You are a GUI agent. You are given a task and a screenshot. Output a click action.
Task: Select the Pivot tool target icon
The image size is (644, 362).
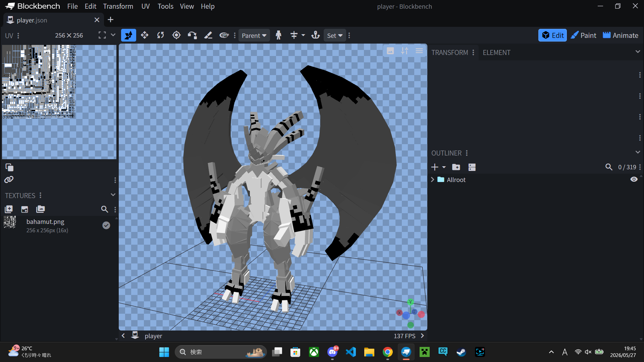point(176,35)
